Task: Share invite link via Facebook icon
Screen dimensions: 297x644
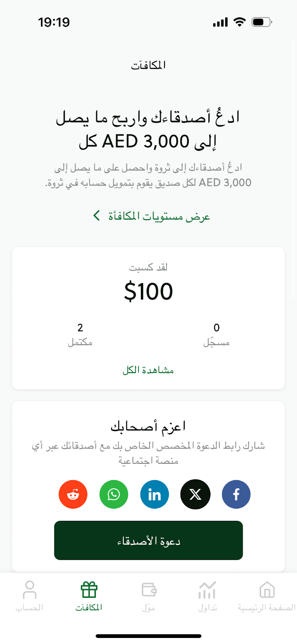Action: 236,494
